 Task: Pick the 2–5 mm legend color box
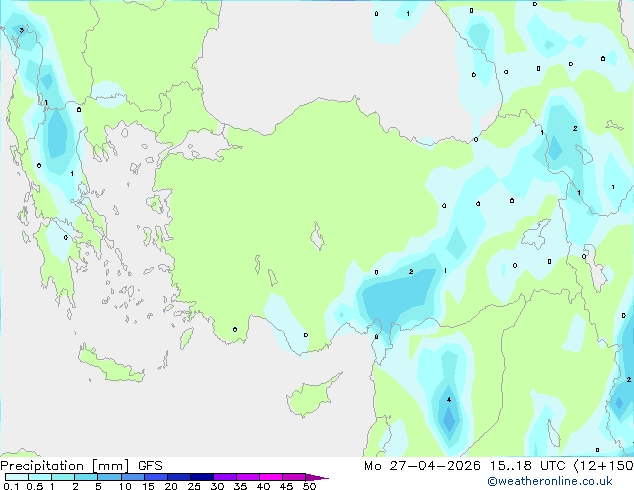86,477
